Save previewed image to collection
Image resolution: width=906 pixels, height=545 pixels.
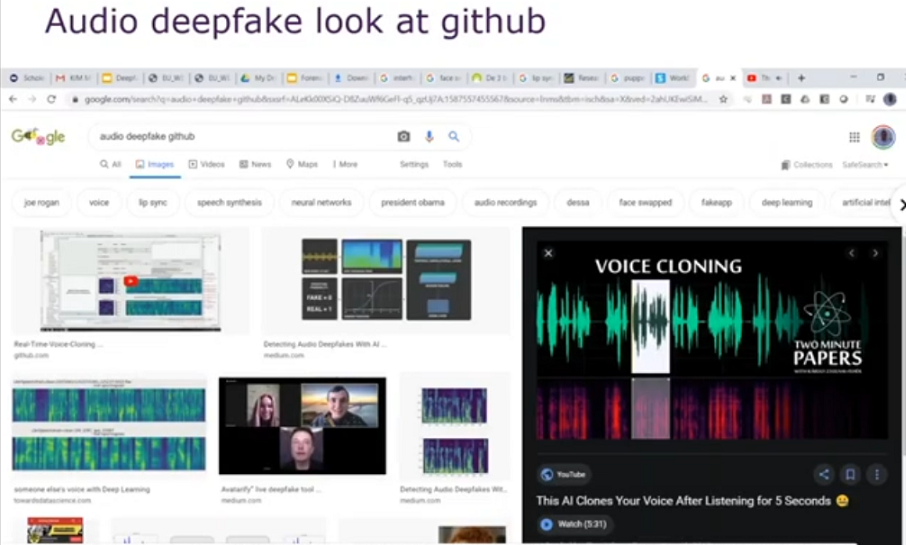pos(850,474)
